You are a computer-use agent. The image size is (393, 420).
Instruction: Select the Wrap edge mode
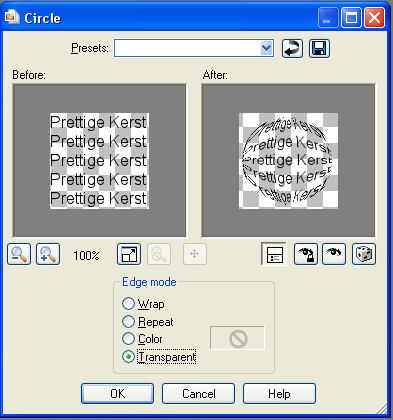pos(143,304)
